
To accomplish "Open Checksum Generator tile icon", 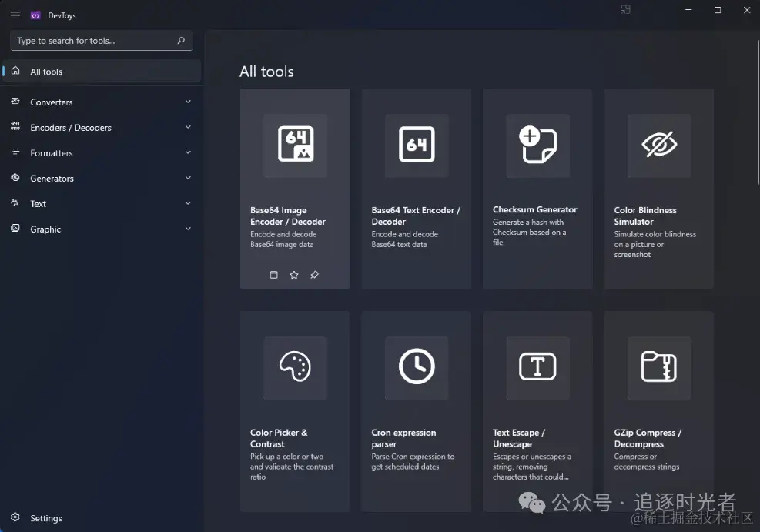I will point(537,145).
